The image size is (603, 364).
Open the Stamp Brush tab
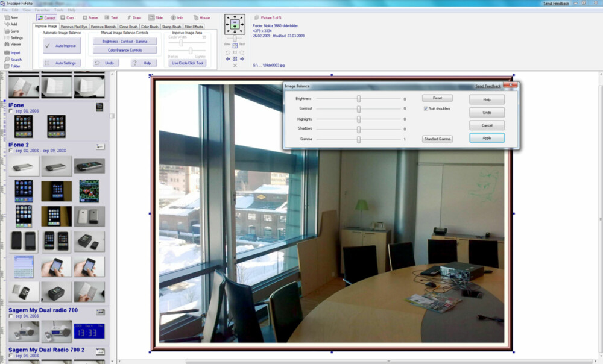point(171,27)
